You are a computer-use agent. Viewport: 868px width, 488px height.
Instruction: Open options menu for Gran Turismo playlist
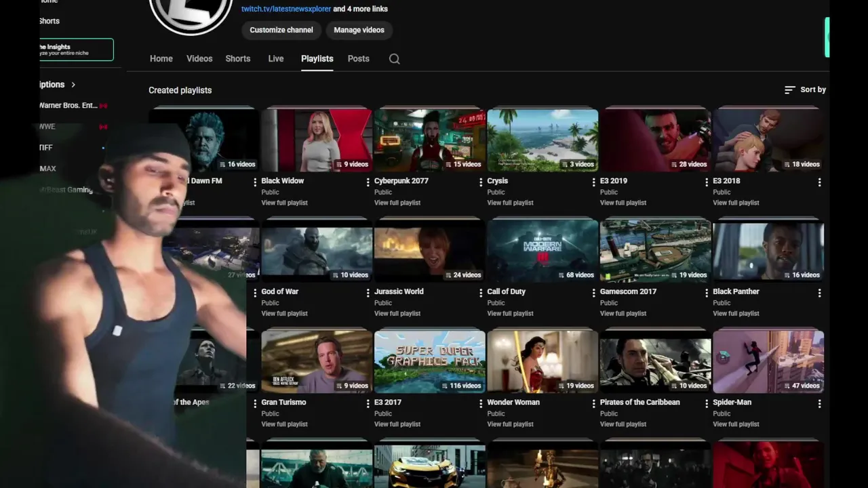coord(368,403)
